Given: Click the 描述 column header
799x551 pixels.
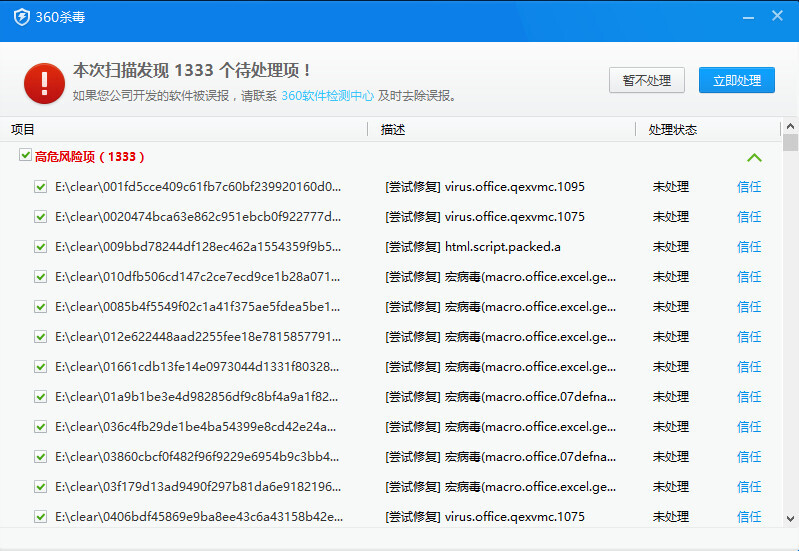Looking at the screenshot, I should (393, 130).
